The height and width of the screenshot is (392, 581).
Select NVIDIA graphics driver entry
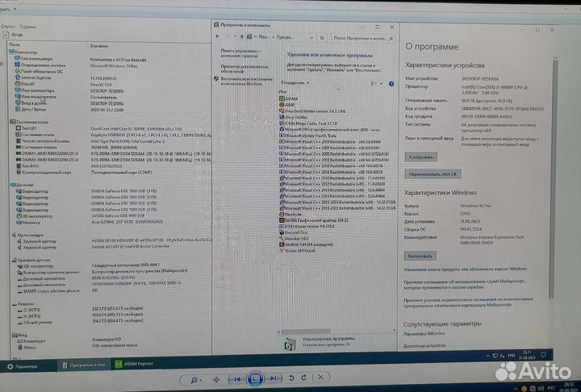pyautogui.click(x=314, y=220)
